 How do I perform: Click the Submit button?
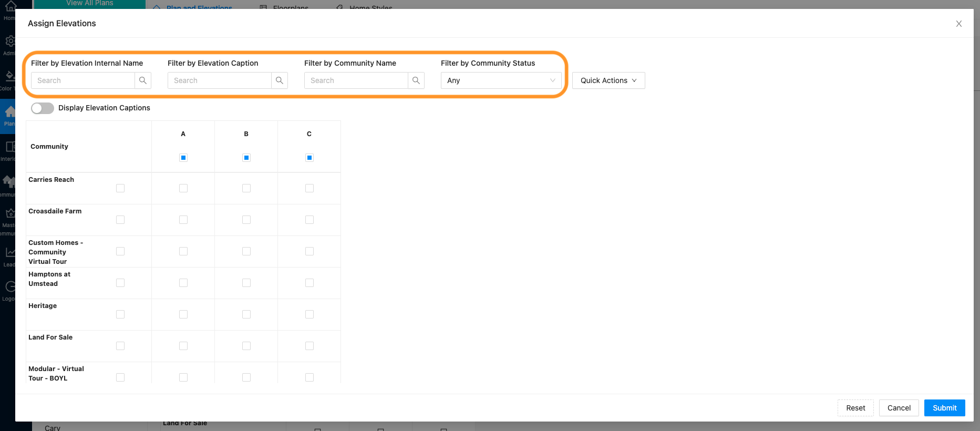944,408
